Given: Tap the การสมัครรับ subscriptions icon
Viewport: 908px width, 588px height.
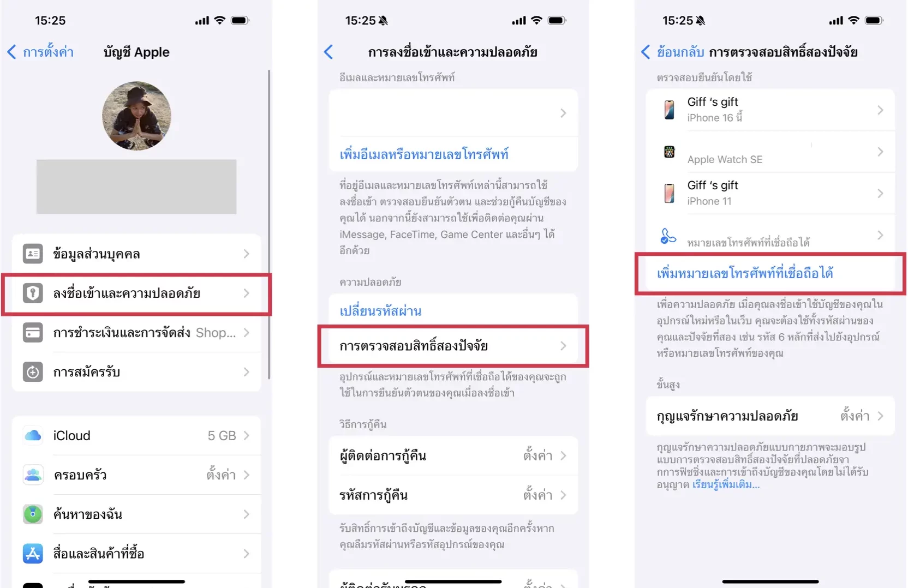Looking at the screenshot, I should [x=33, y=372].
